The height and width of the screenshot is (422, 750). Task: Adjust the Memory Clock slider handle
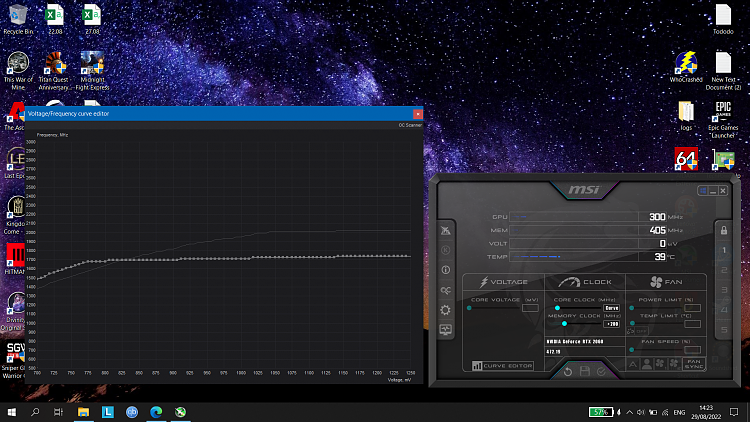[x=564, y=324]
